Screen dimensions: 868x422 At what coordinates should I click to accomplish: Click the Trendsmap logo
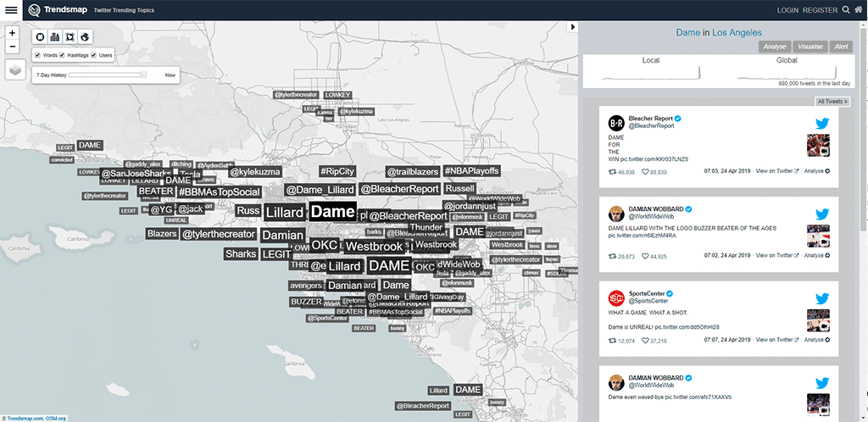pos(58,10)
